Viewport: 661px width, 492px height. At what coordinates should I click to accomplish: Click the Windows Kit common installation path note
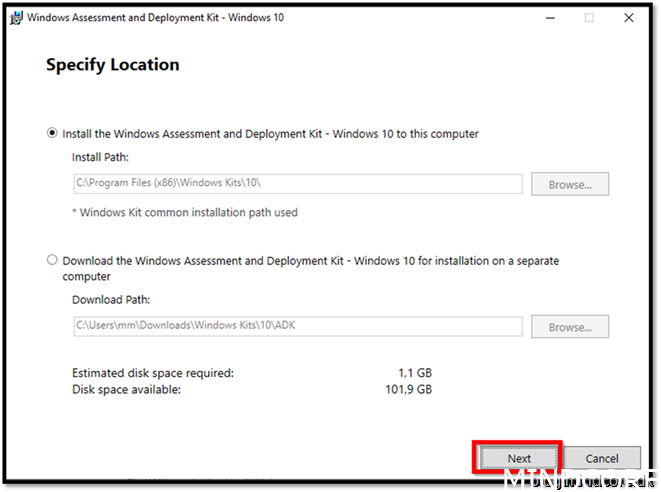184,212
